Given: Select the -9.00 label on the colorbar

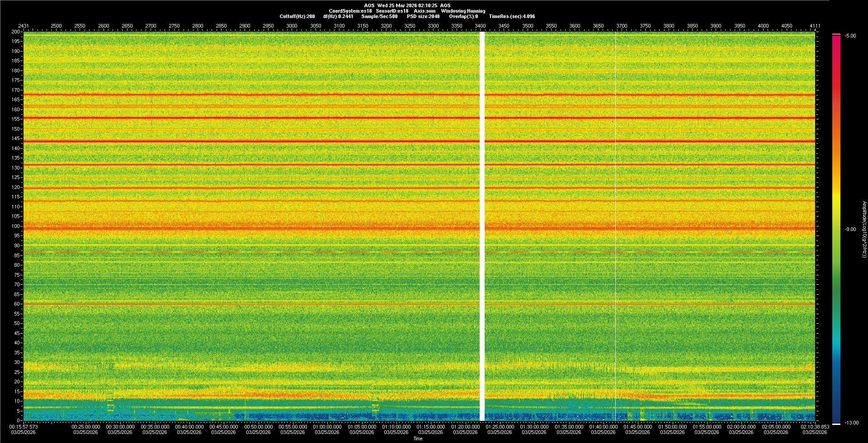Looking at the screenshot, I should [850, 230].
